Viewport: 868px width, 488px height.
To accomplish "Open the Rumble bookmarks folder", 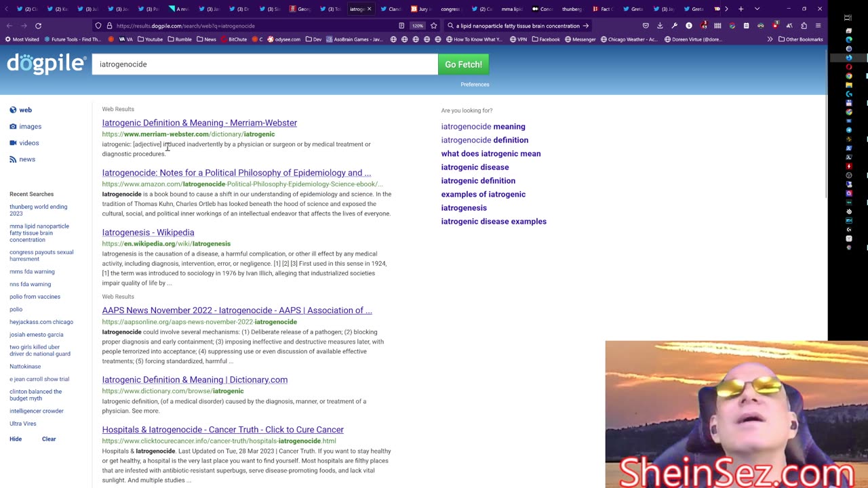I will coord(180,39).
